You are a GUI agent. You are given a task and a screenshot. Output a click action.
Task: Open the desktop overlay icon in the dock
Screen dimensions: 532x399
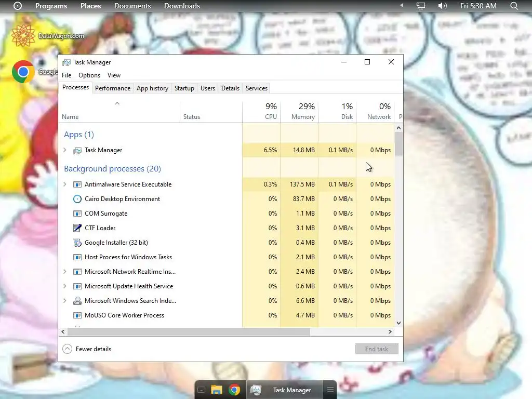point(202,390)
